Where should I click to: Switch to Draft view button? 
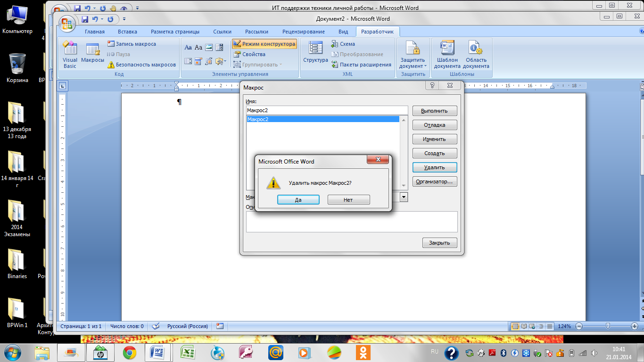[549, 326]
